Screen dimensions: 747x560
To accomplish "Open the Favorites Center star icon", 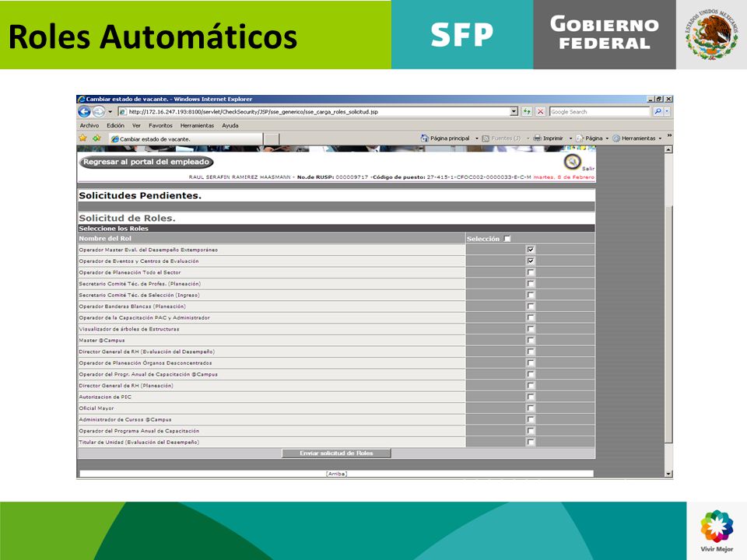I will (83, 138).
